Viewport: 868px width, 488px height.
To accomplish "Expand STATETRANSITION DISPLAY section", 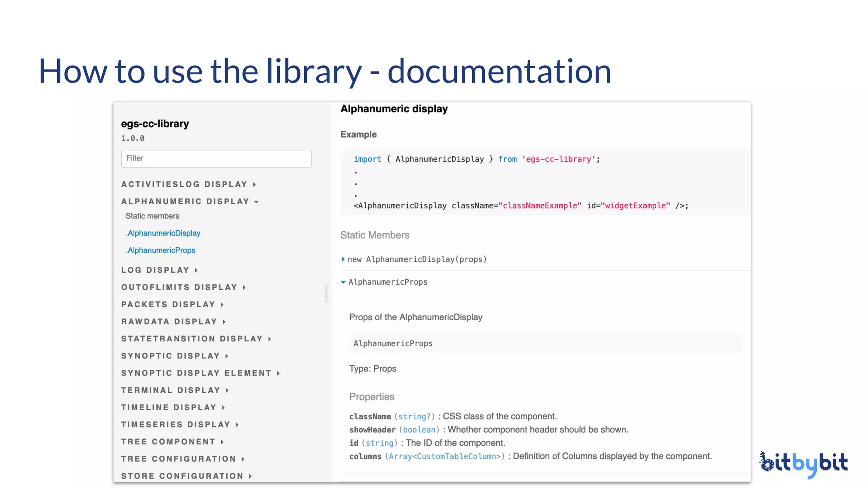I will 196,339.
